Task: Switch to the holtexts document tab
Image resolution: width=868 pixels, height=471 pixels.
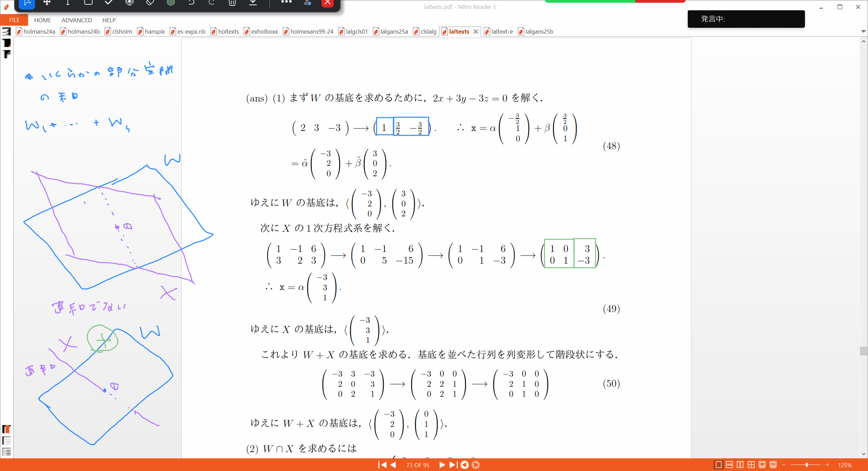Action: [225, 32]
